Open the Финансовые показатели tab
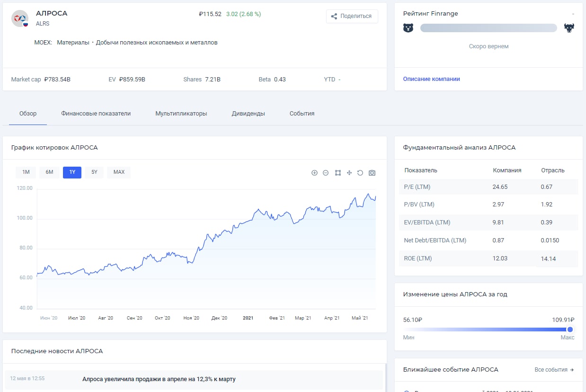The height and width of the screenshot is (392, 586). pos(96,114)
